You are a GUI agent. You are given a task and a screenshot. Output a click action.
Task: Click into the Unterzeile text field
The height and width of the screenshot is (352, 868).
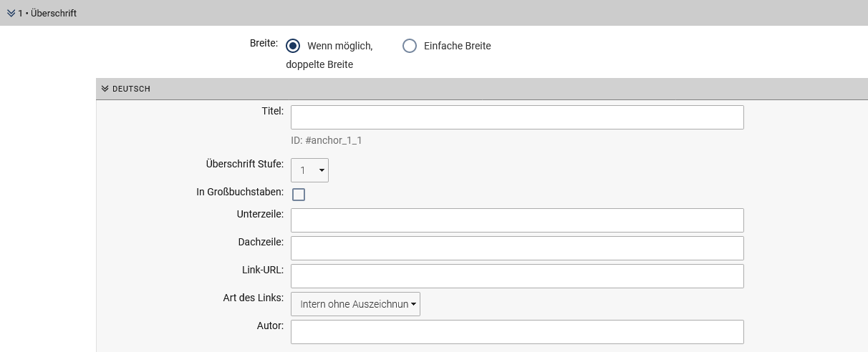click(x=516, y=220)
